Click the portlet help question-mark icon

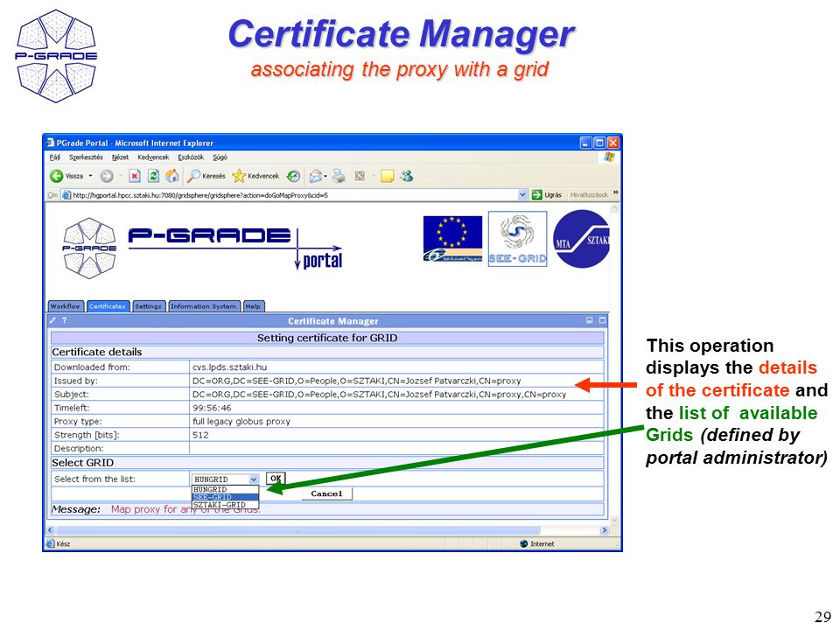(64, 320)
